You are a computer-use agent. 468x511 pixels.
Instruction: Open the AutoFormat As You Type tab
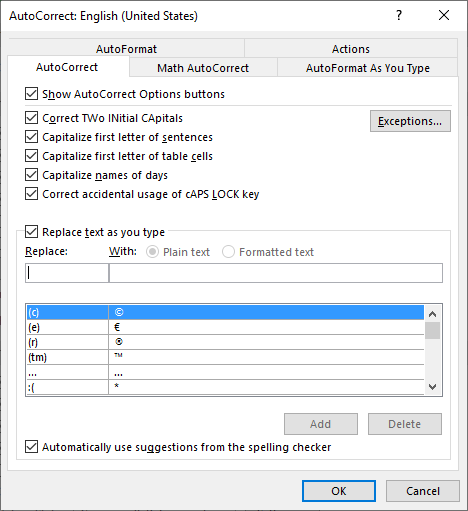(368, 68)
